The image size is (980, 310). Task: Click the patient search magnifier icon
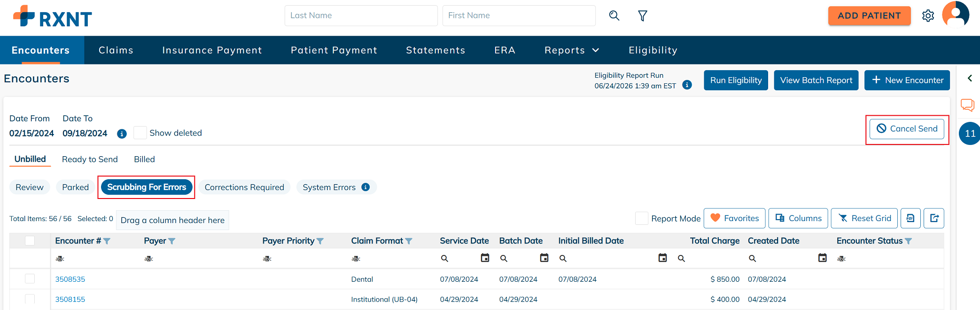tap(614, 16)
